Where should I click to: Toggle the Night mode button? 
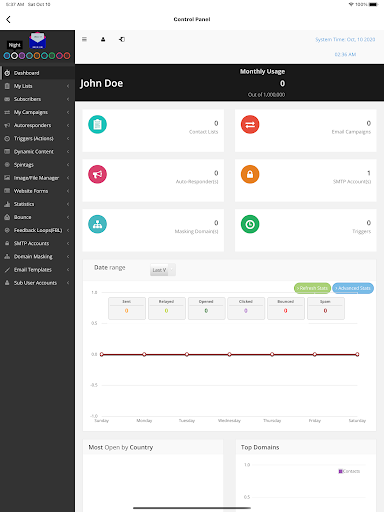tap(15, 45)
